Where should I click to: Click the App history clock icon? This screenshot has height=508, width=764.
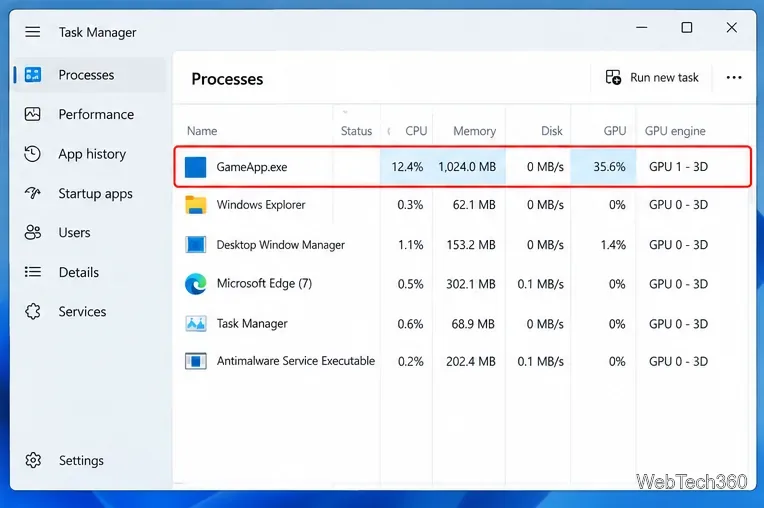coord(33,154)
